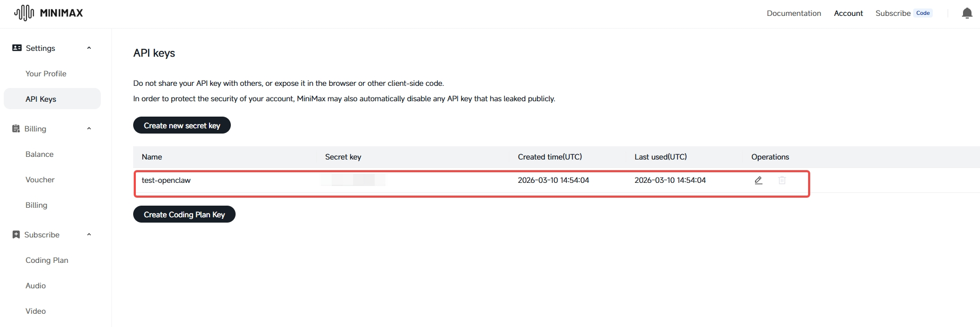The image size is (980, 327).
Task: Collapse the Settings section chevron
Action: point(89,48)
